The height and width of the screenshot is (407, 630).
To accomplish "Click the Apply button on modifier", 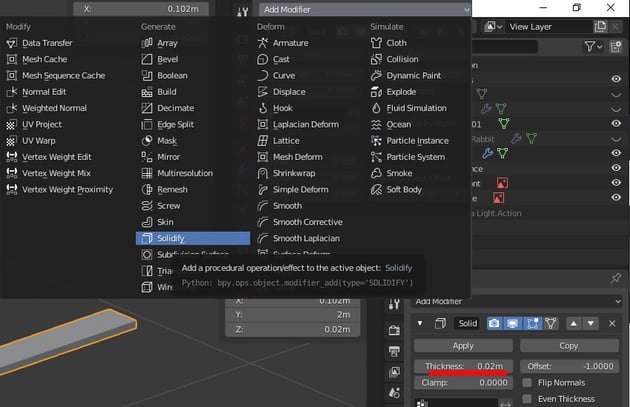I will (463, 345).
